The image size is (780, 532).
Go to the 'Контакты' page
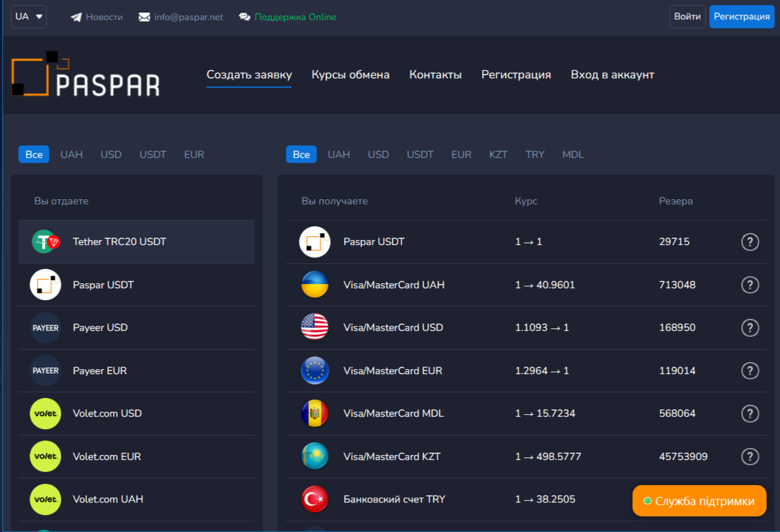(x=435, y=75)
